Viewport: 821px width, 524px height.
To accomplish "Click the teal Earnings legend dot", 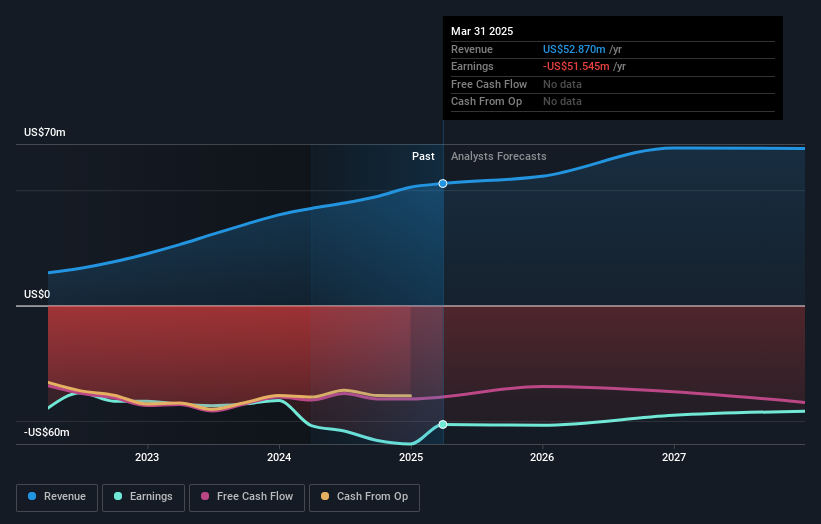I will point(118,496).
